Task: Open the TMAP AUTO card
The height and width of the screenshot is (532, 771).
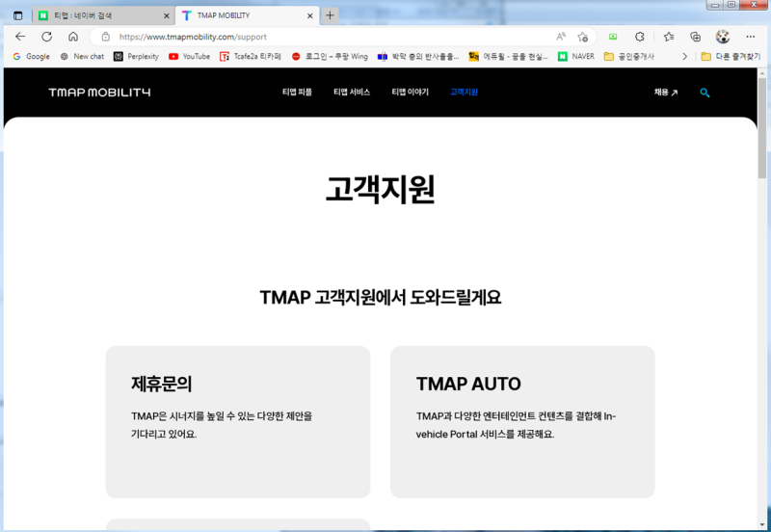Action: pos(522,422)
